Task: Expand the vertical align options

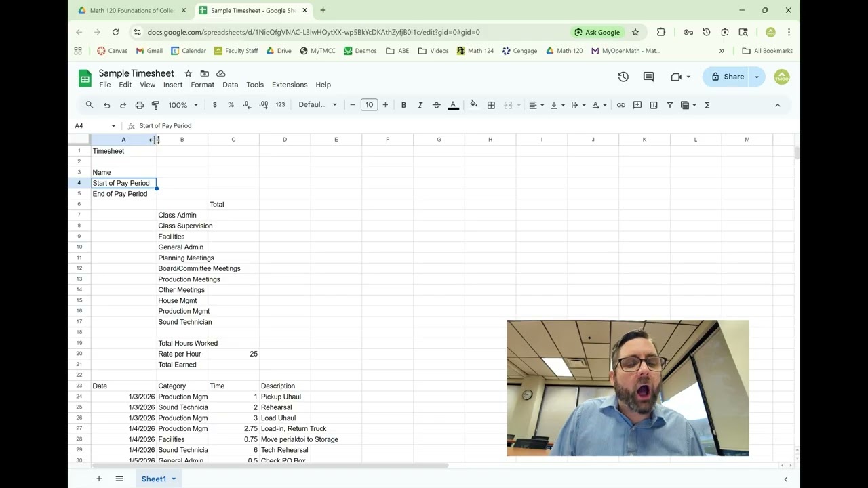Action: coord(557,105)
